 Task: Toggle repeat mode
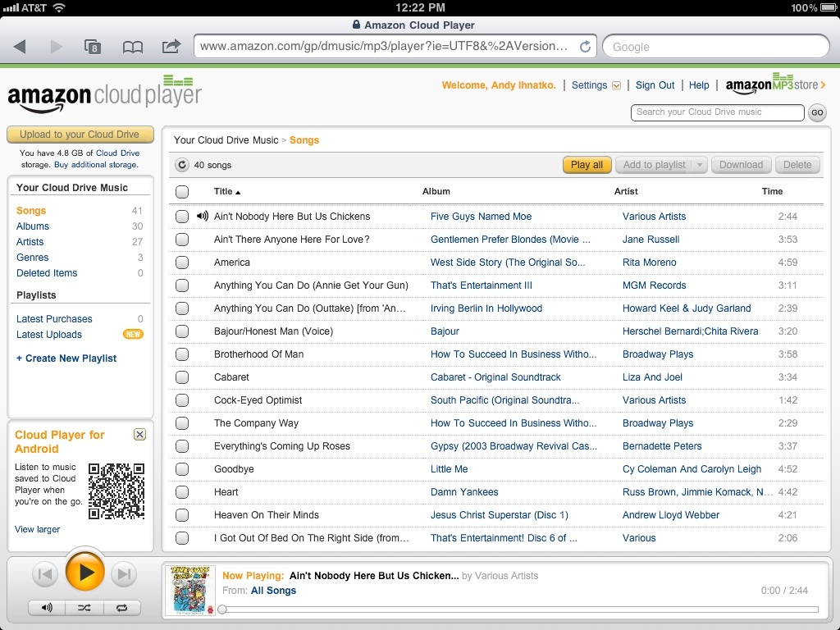tap(121, 608)
